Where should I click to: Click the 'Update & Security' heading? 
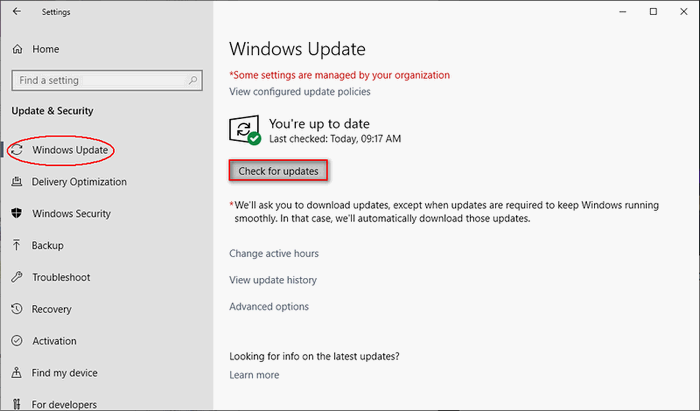pos(52,111)
